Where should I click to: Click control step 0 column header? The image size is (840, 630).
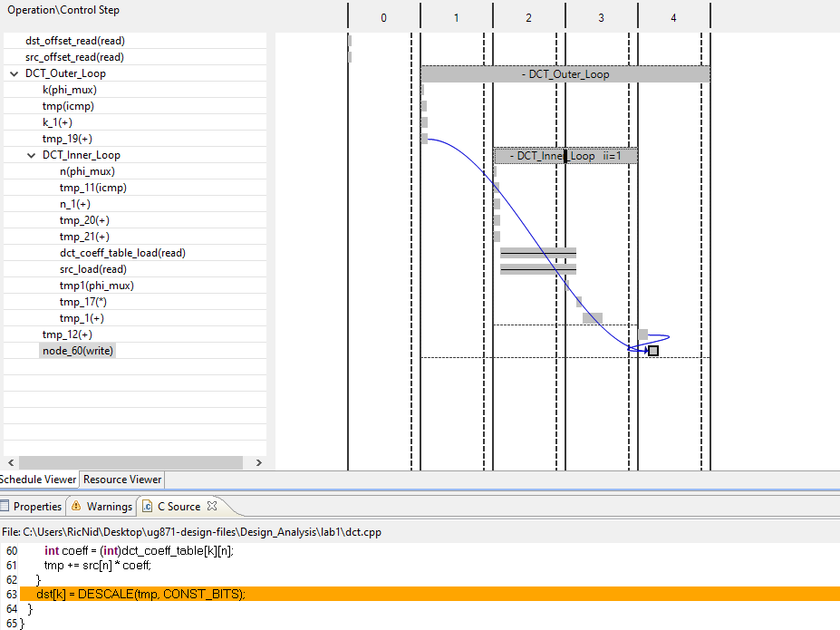tap(383, 18)
